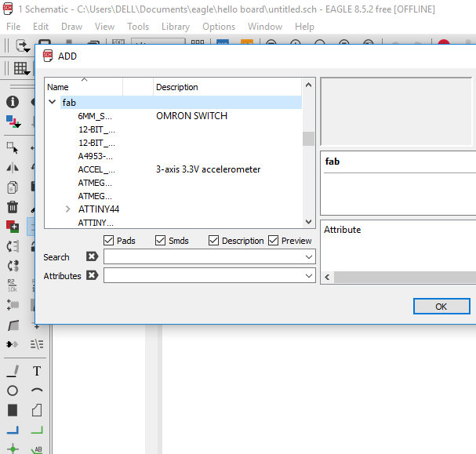
Task: Click the Description column header
Action: pyautogui.click(x=227, y=87)
